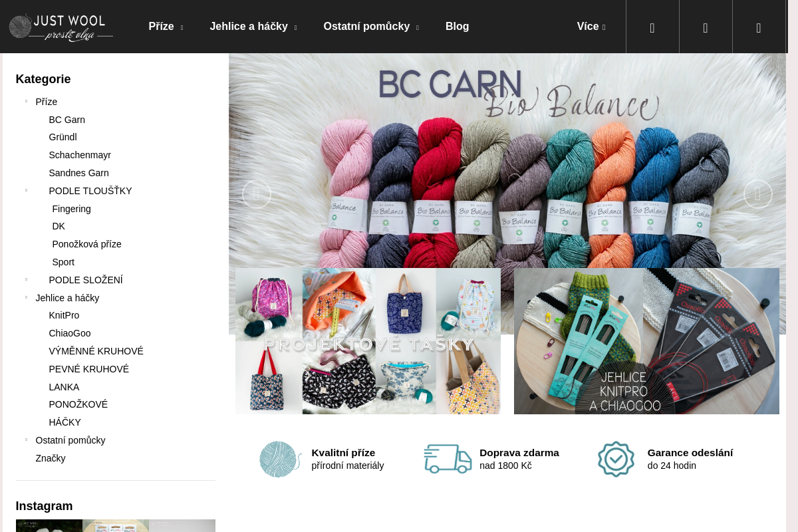Open the shopping cart icon in header
Screen dimensions: 798x532
(x=759, y=28)
